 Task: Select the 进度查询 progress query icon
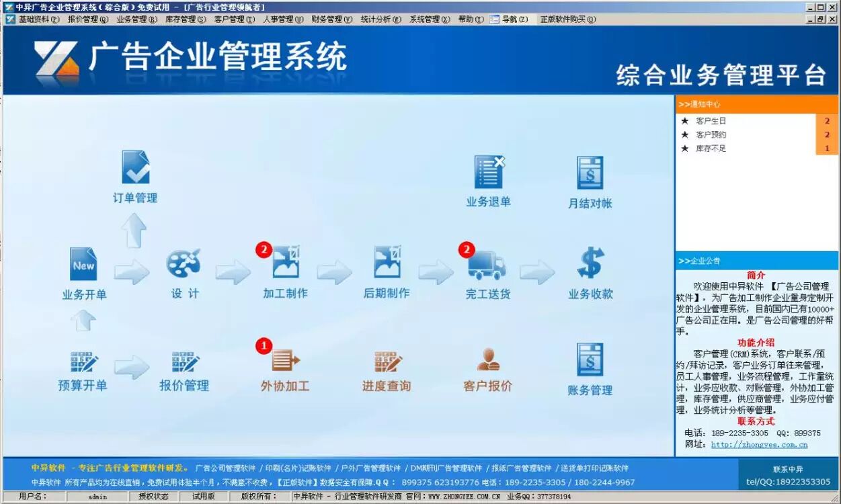[x=387, y=362]
